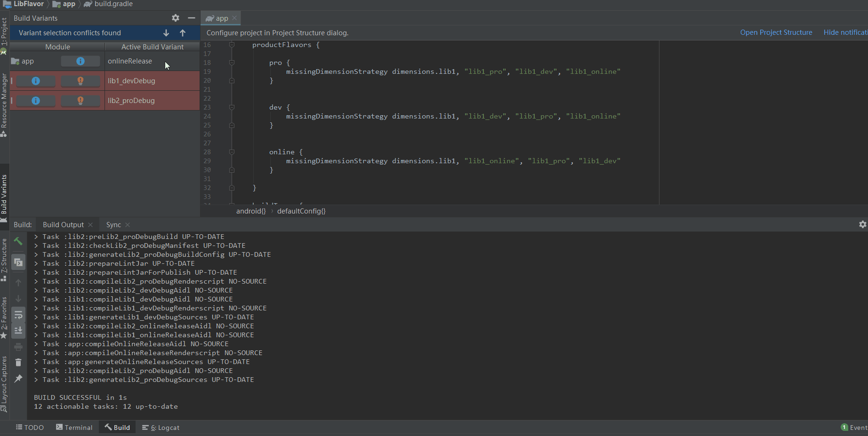Jump to next conflict via the down arrow
The height and width of the screenshot is (436, 868).
point(166,33)
